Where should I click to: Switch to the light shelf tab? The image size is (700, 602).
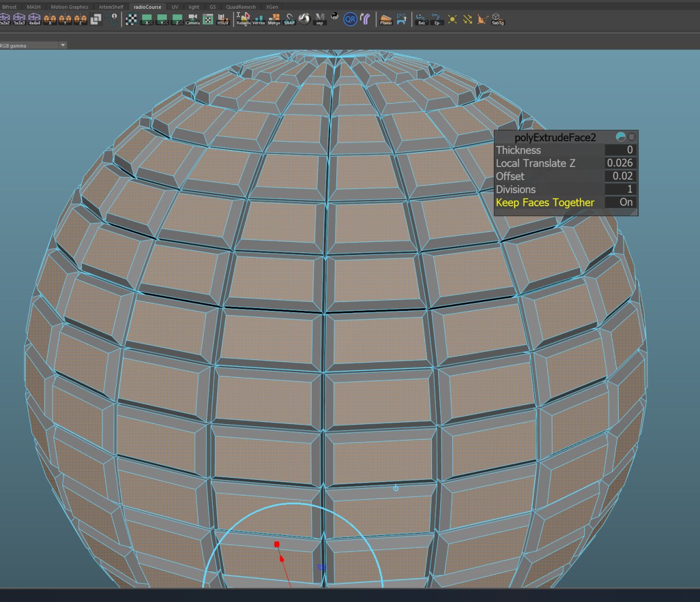pyautogui.click(x=194, y=7)
